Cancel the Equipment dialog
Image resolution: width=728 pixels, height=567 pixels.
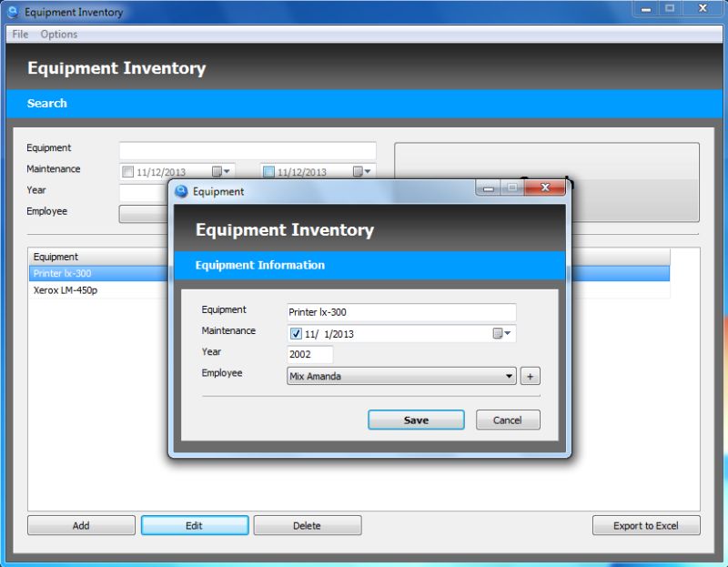pyautogui.click(x=508, y=420)
